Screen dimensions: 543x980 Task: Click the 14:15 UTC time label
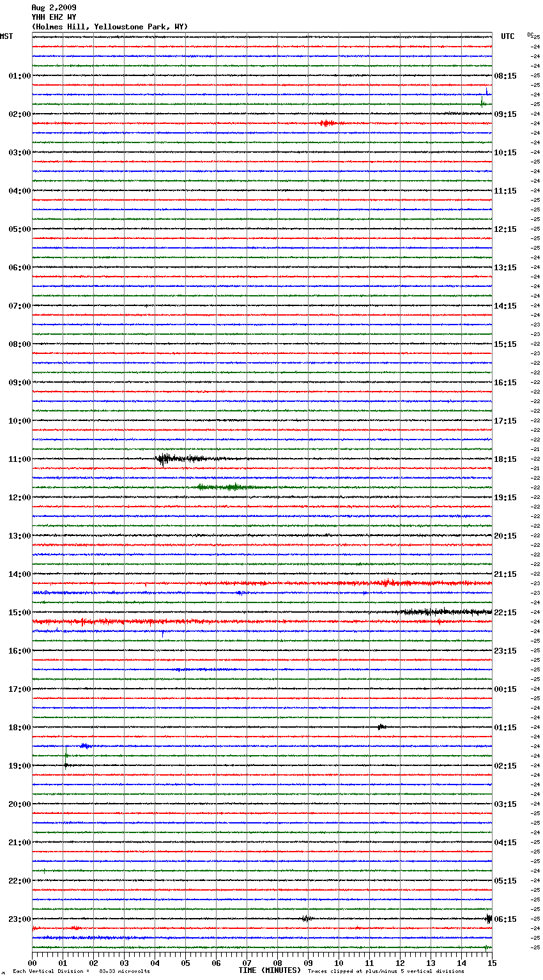[x=505, y=306]
